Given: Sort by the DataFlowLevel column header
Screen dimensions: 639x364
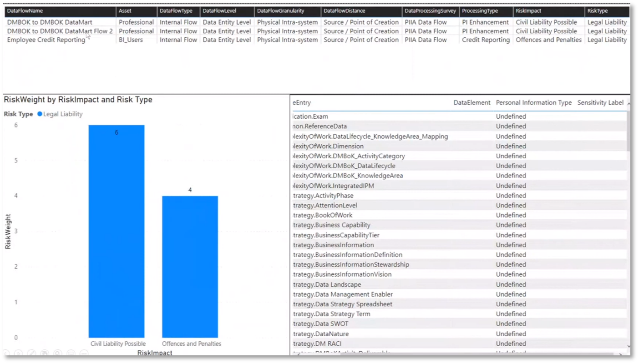Looking at the screenshot, I should pos(219,11).
